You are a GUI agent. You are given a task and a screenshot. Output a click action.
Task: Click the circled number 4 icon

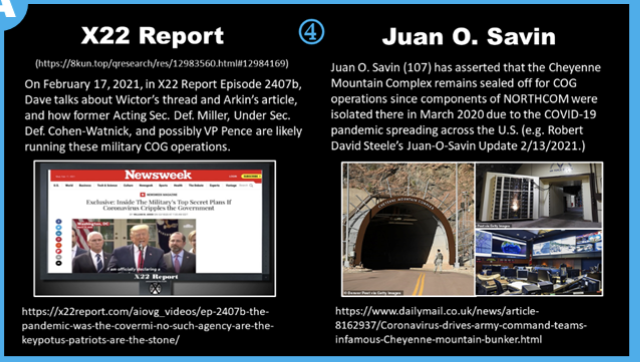click(311, 32)
